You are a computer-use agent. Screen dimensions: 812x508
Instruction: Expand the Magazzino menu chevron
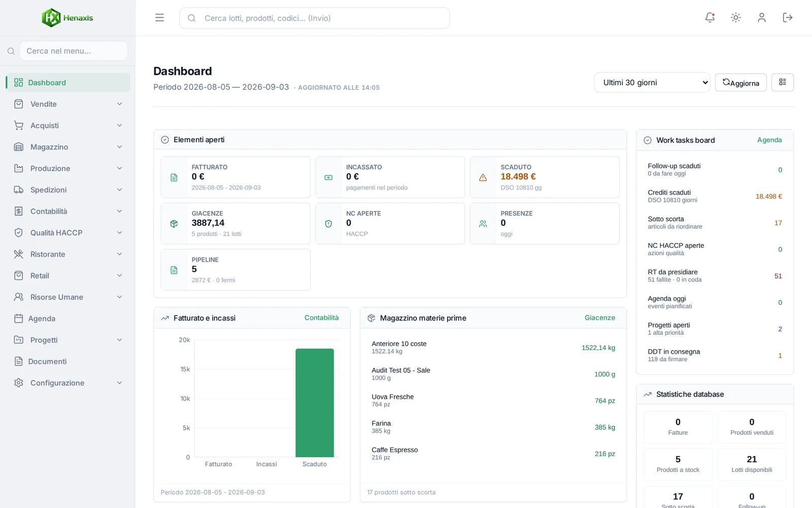(x=120, y=147)
